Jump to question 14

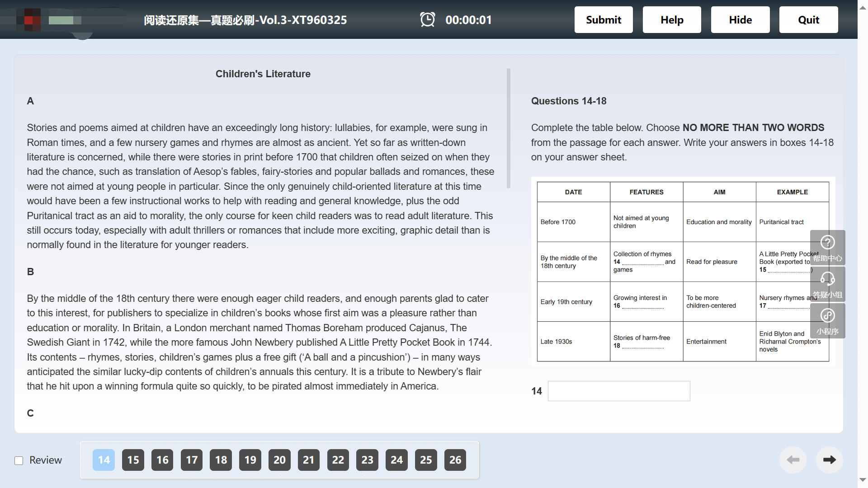pyautogui.click(x=104, y=460)
